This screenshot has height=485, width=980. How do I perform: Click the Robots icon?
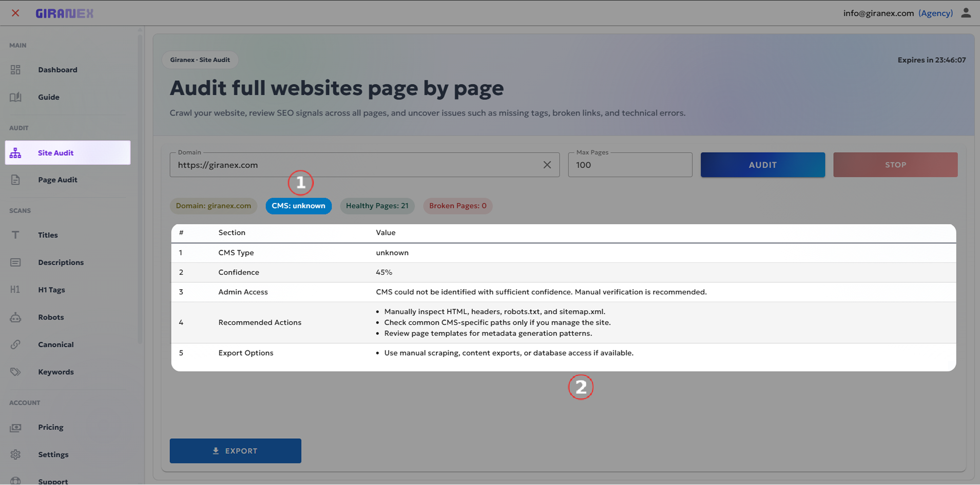[x=15, y=318]
